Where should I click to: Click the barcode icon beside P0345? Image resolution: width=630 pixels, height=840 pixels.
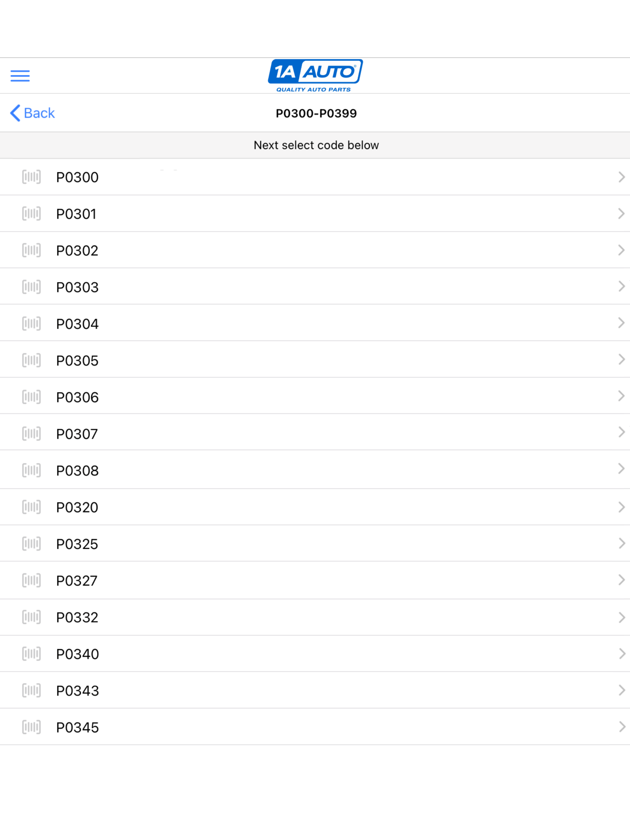pyautogui.click(x=31, y=727)
